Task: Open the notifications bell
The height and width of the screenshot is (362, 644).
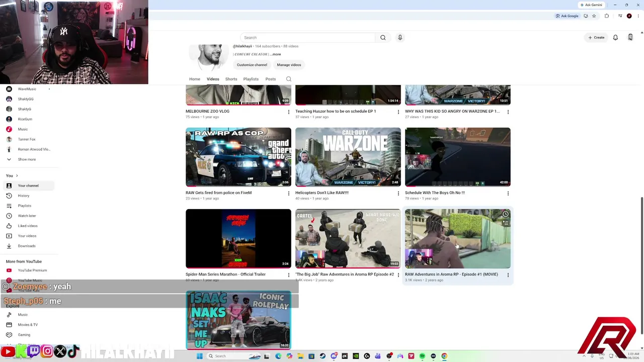Action: tap(615, 38)
